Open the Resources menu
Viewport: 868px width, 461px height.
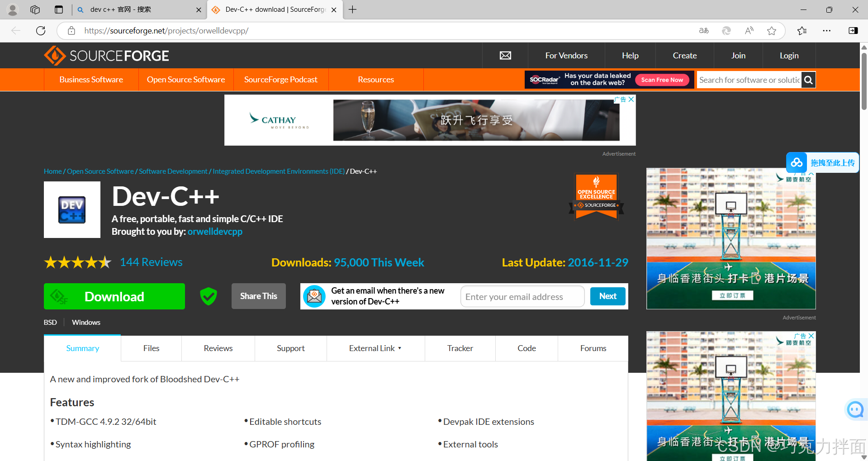pyautogui.click(x=376, y=80)
